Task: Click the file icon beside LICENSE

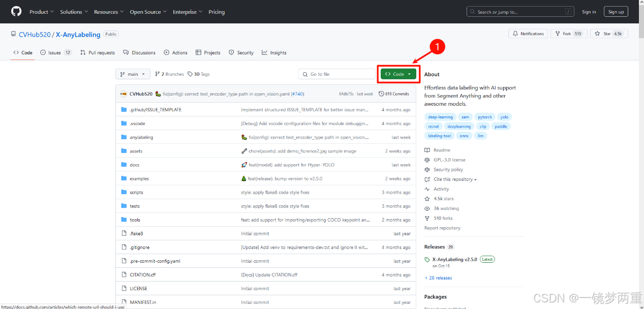Action: [x=124, y=288]
